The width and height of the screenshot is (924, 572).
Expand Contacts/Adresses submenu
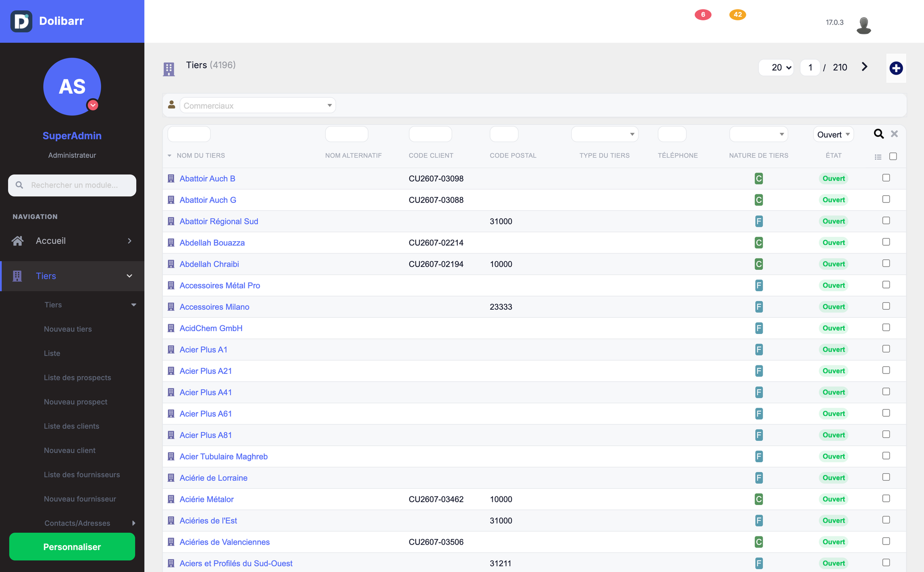click(x=133, y=523)
